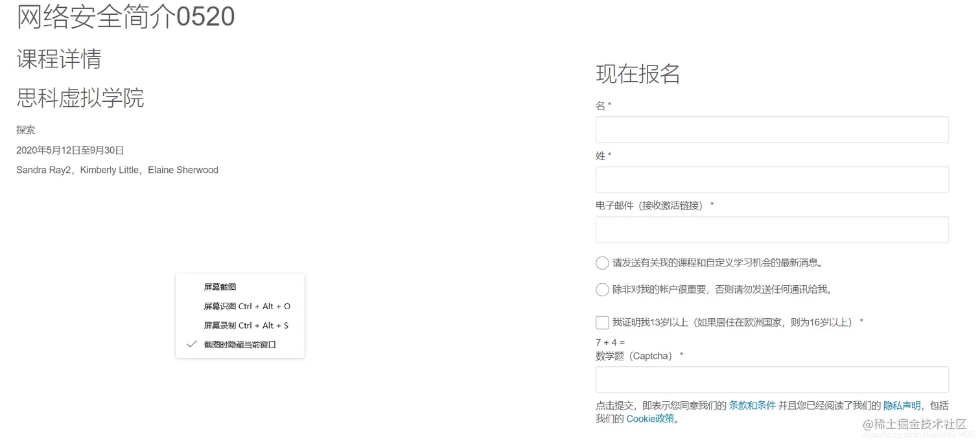This screenshot has height=444, width=980.
Task: Select radio for important account messages only
Action: 601,289
